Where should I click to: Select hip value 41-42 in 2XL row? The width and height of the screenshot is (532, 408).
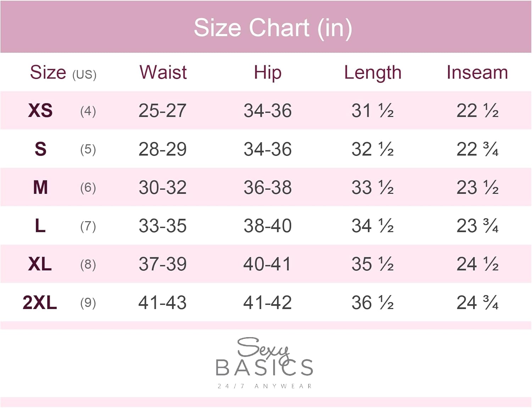(267, 302)
